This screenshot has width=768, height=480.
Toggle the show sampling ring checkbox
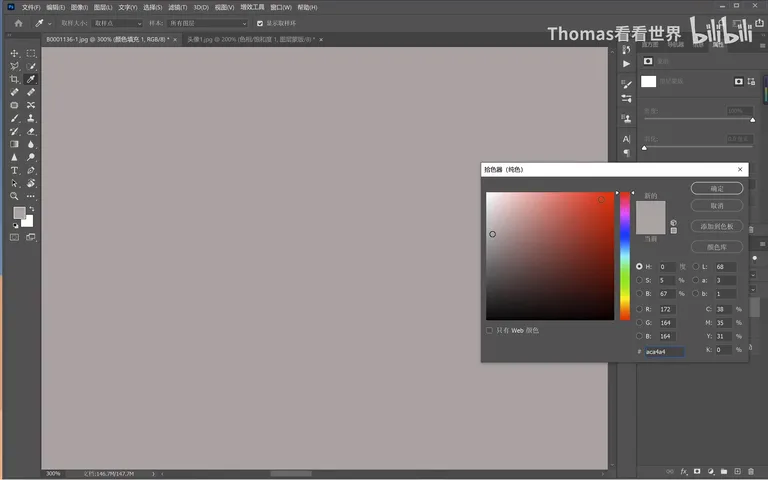click(260, 23)
